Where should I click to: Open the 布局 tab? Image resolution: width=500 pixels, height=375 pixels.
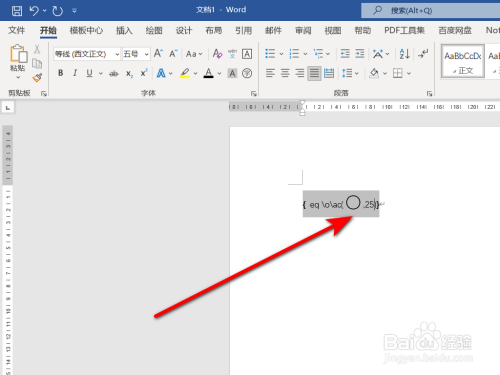(214, 30)
